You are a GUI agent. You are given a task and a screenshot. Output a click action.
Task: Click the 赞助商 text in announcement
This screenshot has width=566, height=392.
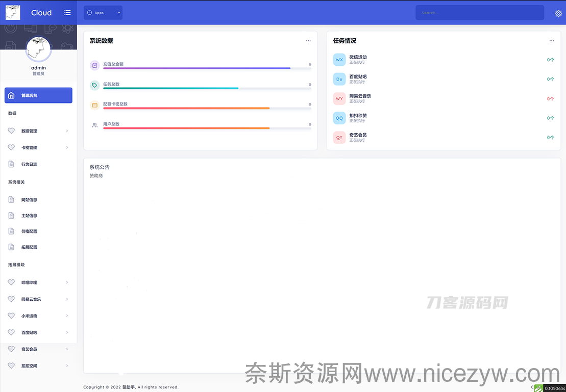tap(96, 176)
